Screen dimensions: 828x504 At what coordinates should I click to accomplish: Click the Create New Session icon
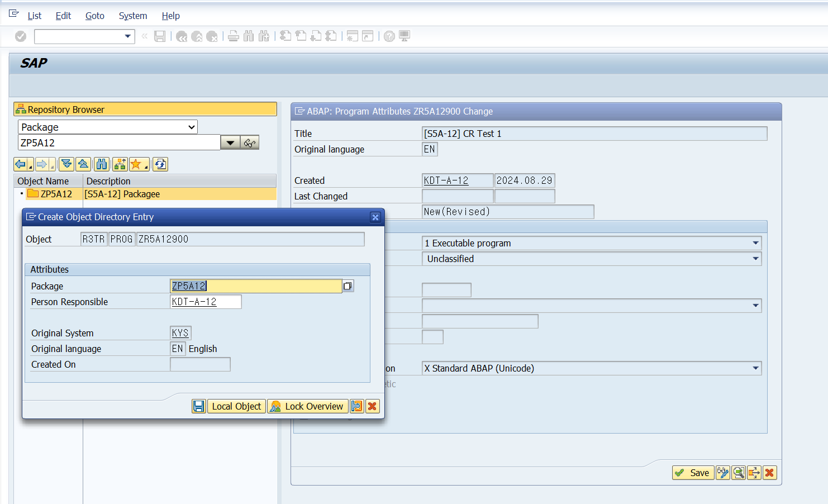coord(352,36)
